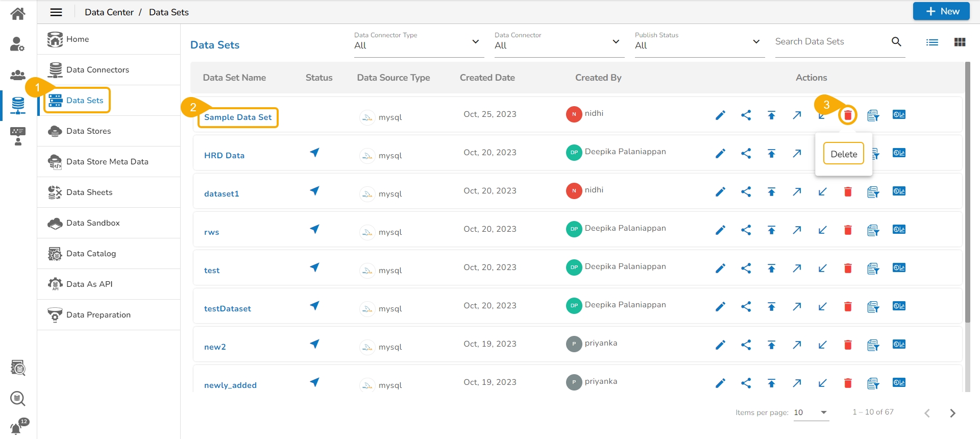Click the share icon for dataset1 row

[746, 192]
